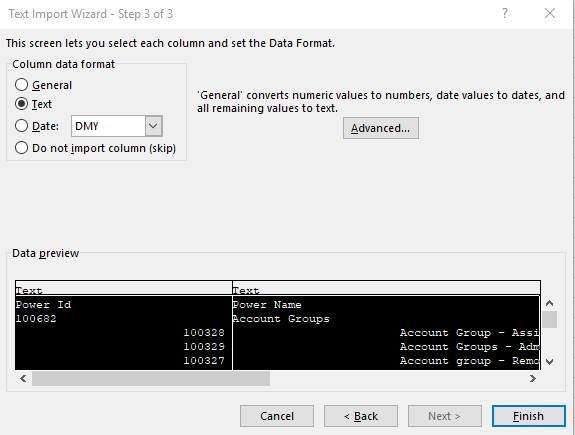
Task: Cancel the import wizard
Action: click(x=277, y=416)
